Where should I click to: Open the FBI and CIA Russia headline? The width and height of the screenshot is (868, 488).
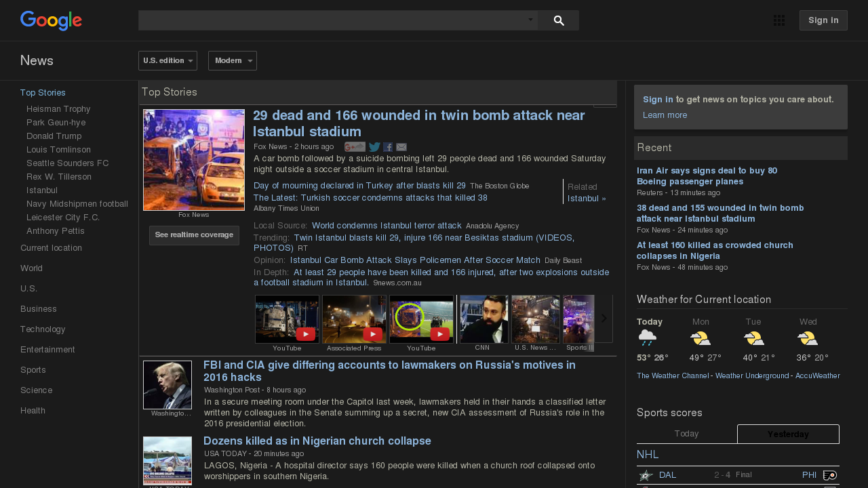pyautogui.click(x=389, y=371)
